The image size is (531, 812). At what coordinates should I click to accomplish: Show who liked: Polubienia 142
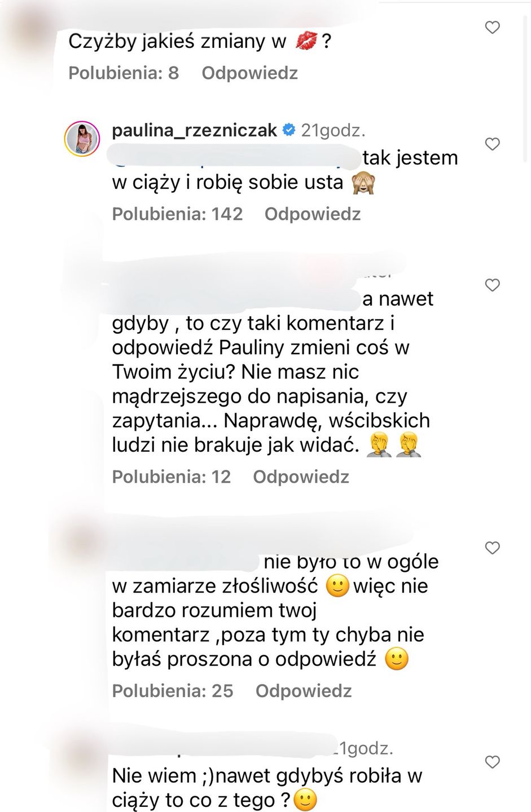(x=177, y=214)
